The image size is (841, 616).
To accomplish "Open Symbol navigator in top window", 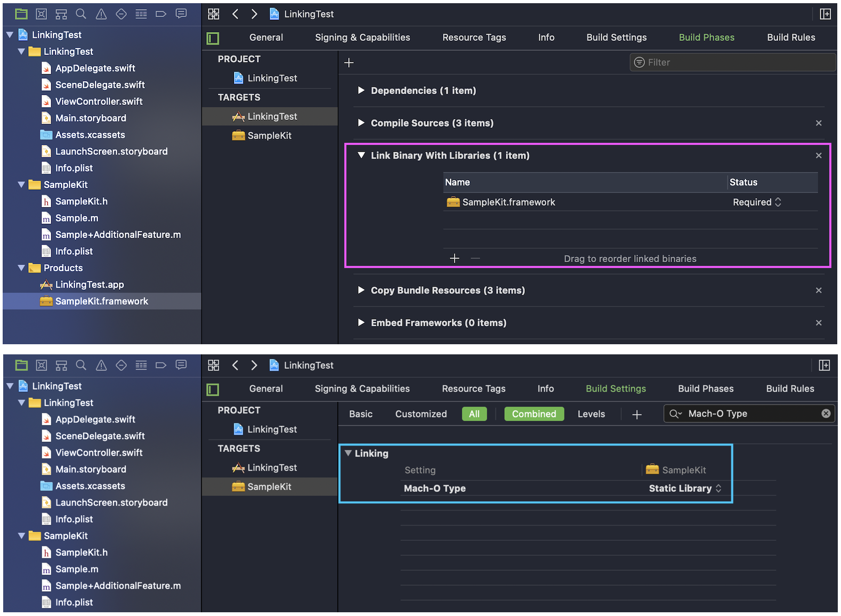I will 61,14.
